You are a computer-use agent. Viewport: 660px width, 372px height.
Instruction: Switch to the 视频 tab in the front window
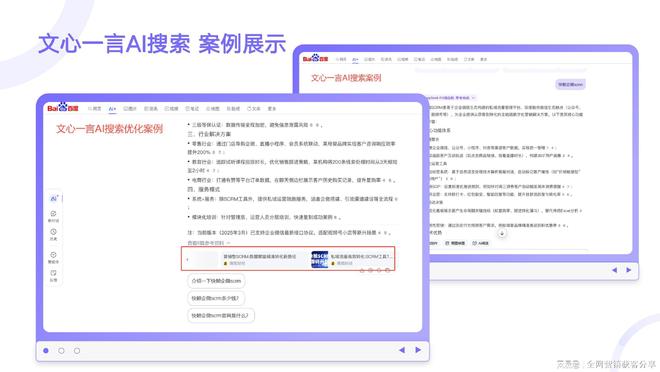(x=171, y=109)
